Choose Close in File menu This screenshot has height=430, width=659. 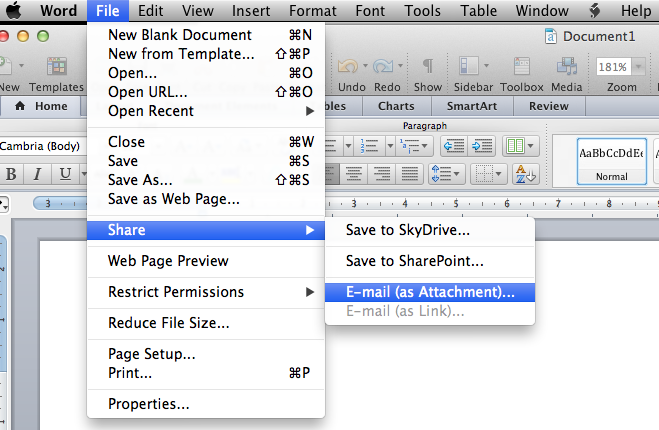[x=206, y=142]
